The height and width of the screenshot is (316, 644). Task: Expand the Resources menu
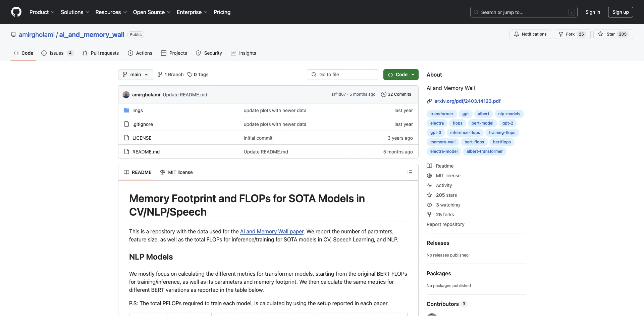click(x=111, y=12)
